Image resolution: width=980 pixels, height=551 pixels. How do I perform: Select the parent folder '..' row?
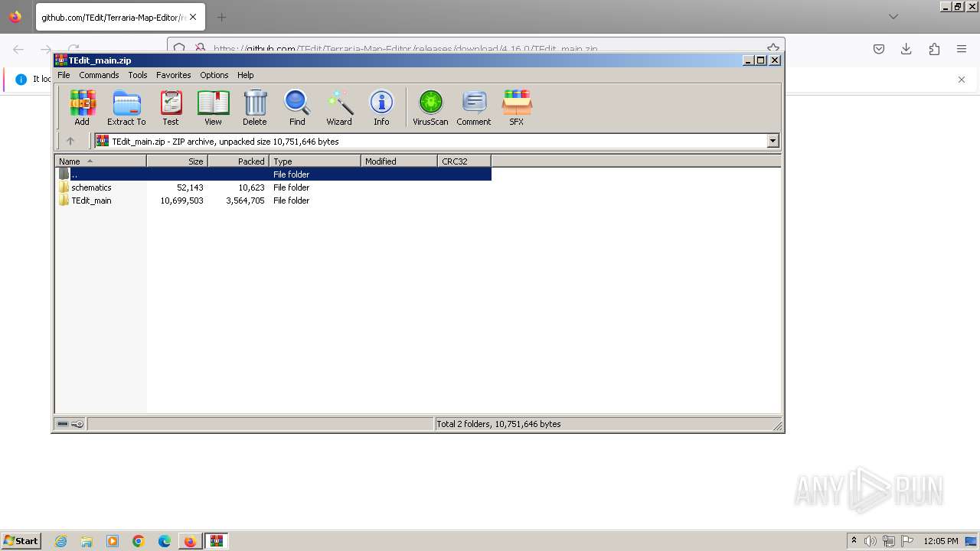[273, 174]
